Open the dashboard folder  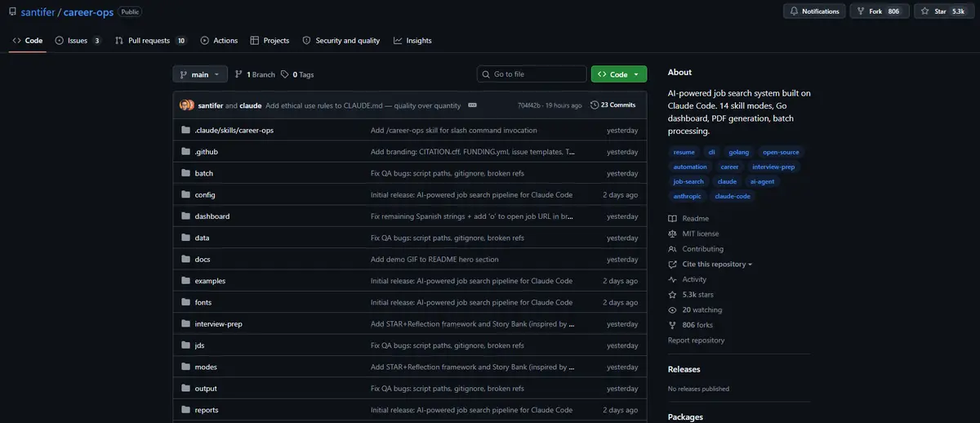pyautogui.click(x=212, y=216)
